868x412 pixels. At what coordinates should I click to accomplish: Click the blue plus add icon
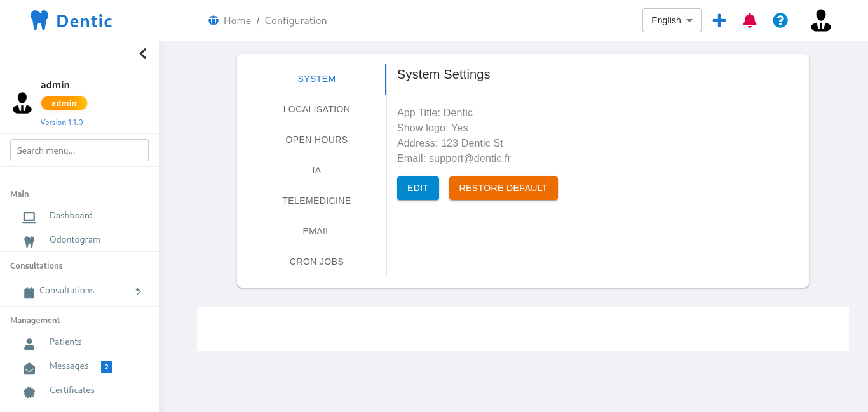pos(719,20)
